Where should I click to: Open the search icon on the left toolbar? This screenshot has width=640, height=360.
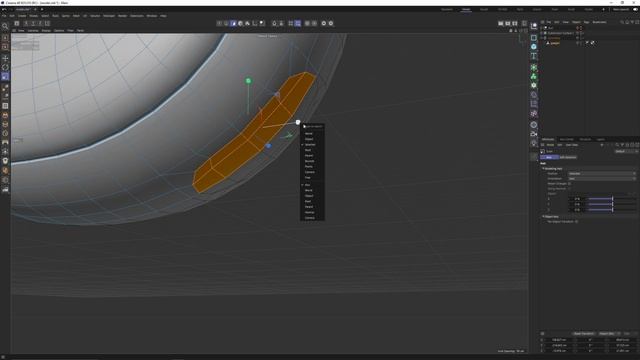point(5,26)
